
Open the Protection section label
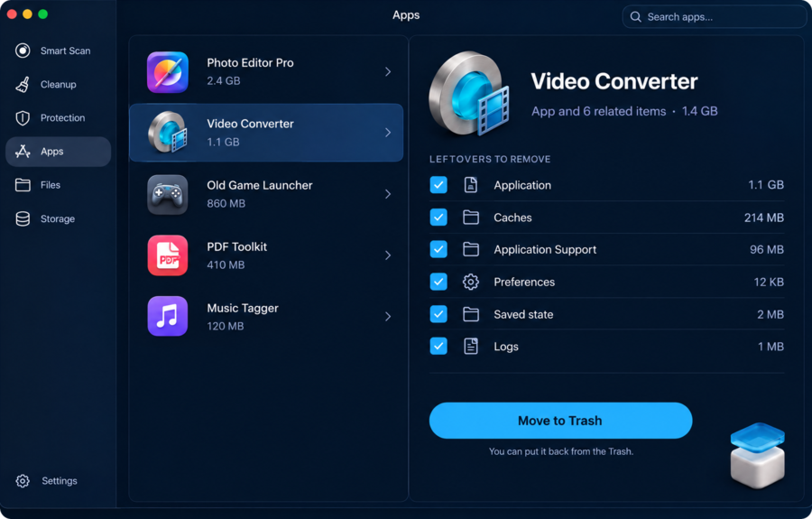click(62, 118)
